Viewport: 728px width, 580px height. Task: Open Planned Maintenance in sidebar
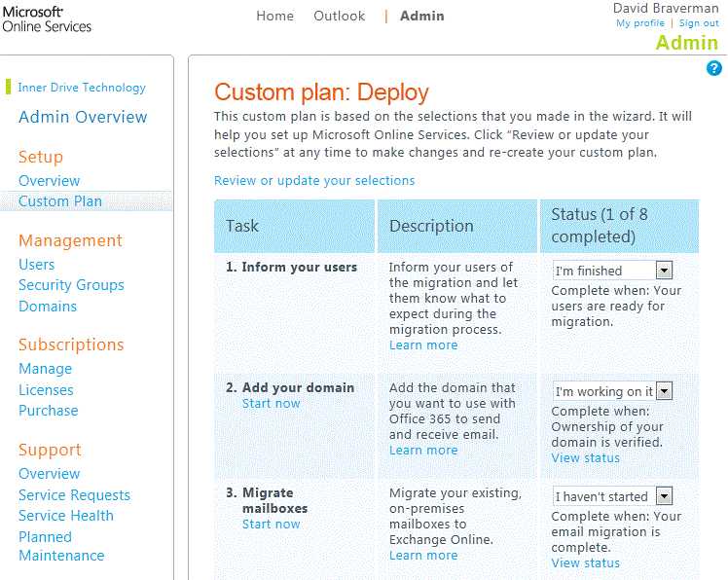[x=61, y=546]
